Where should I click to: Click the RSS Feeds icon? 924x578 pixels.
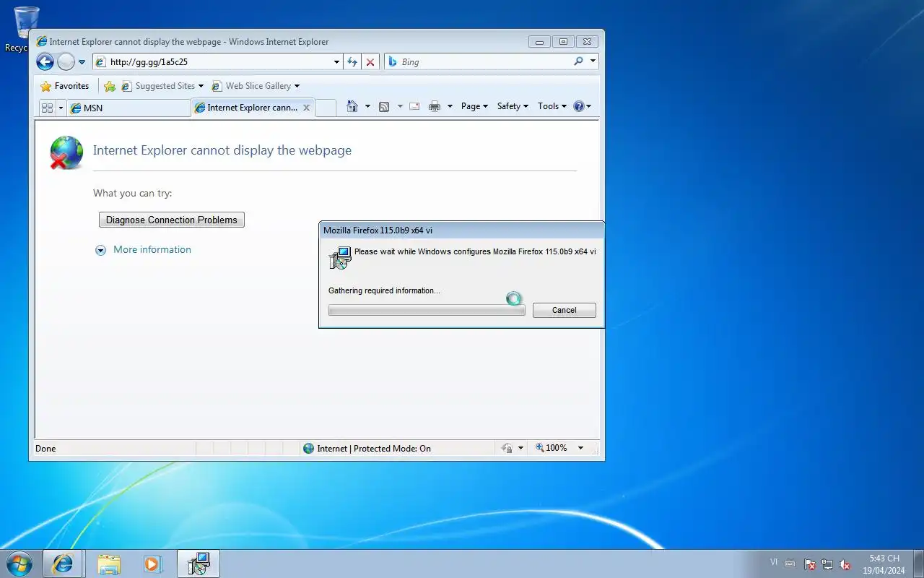coord(384,106)
